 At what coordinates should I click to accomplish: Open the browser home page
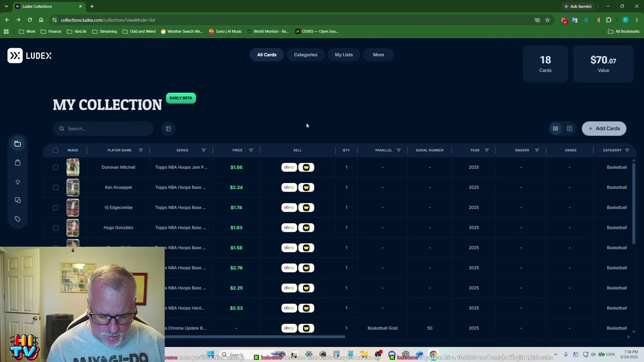tap(41, 20)
